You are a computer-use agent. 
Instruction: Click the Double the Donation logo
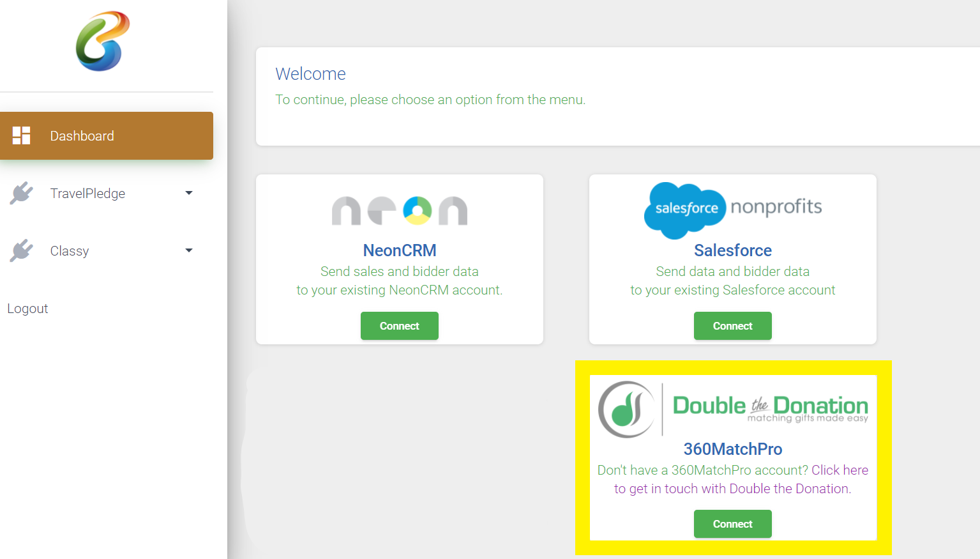(x=733, y=409)
